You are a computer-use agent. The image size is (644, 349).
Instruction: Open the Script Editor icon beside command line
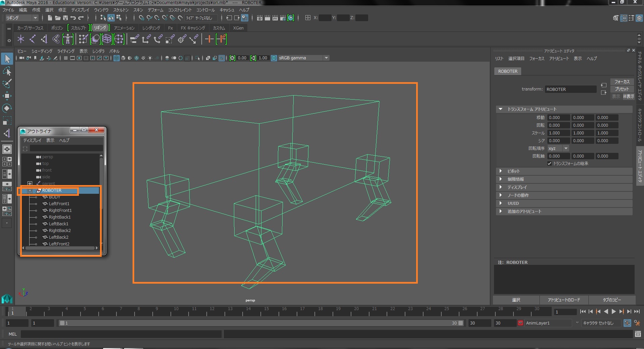point(638,334)
